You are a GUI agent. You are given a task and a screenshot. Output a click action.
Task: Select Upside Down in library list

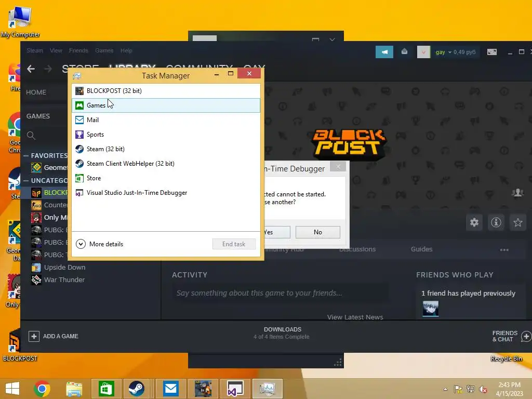point(58,268)
